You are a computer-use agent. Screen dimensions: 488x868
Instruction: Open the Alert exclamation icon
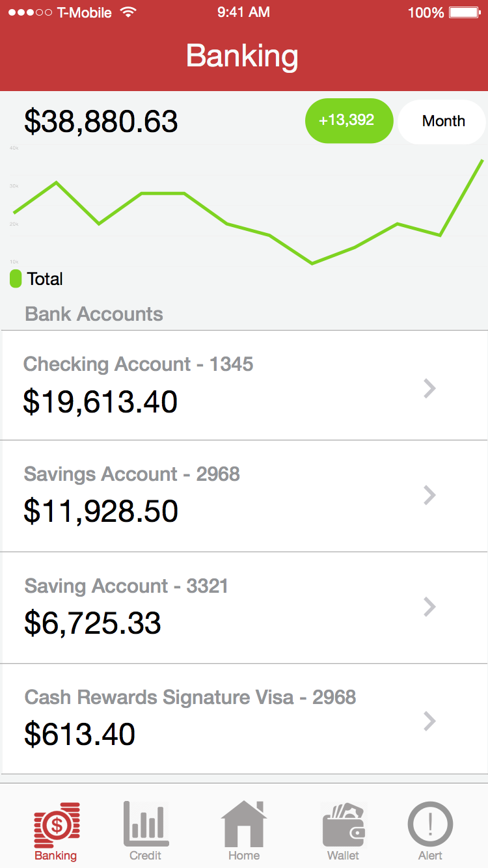(430, 824)
